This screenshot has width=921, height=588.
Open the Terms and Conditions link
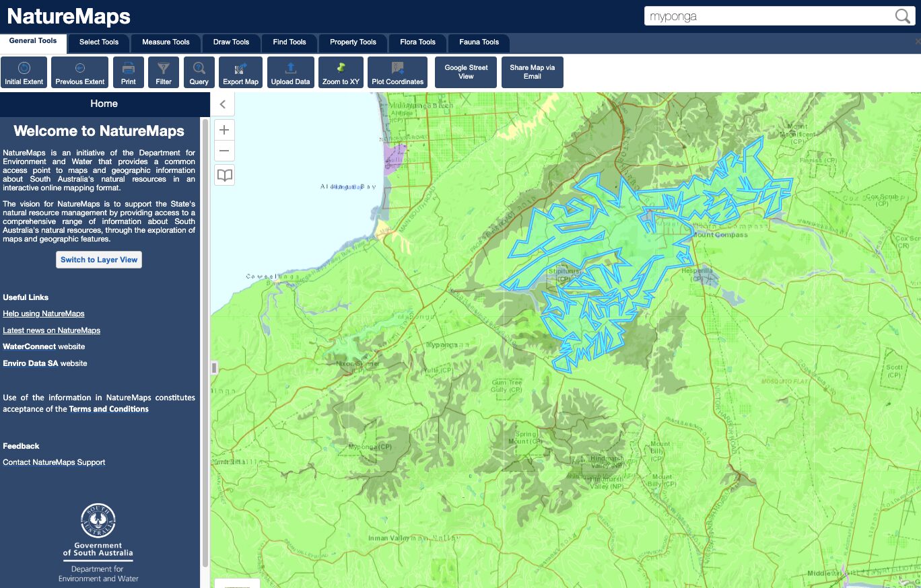[x=109, y=409]
